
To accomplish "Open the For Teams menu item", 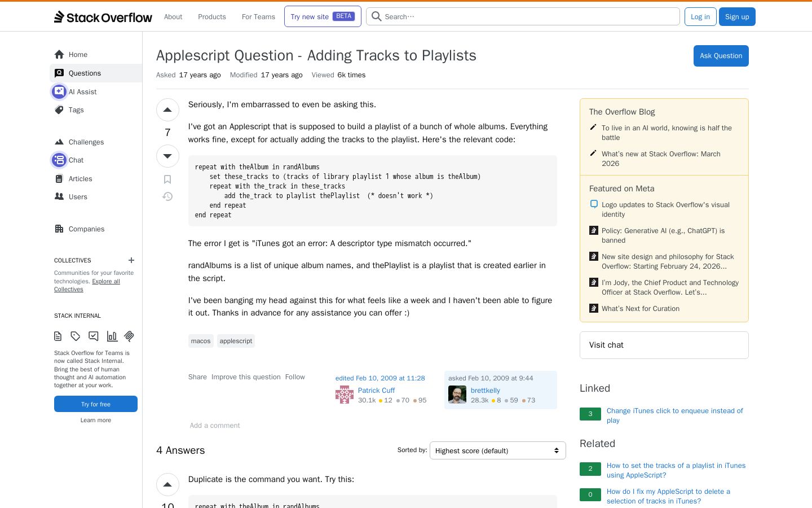I will click(258, 17).
